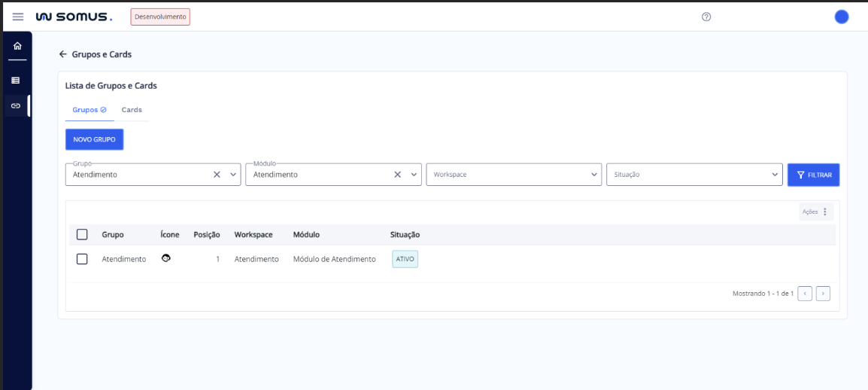Click the Módulo column header
The width and height of the screenshot is (868, 390).
(x=306, y=234)
